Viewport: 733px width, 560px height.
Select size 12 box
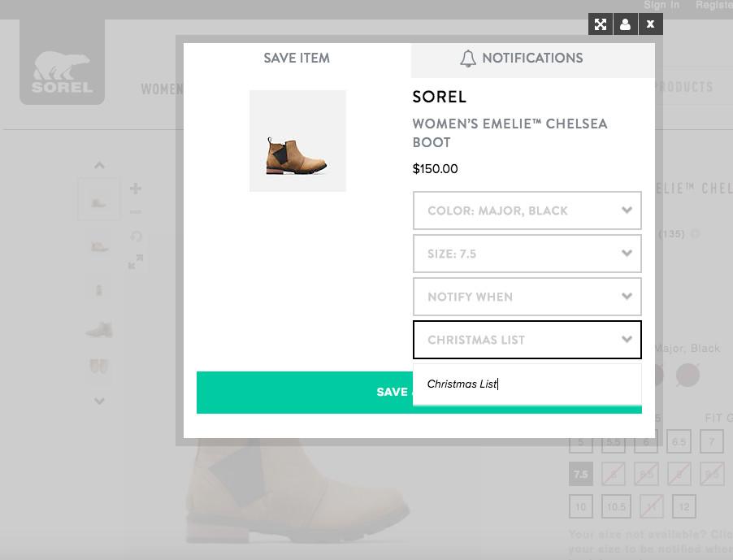tap(684, 506)
